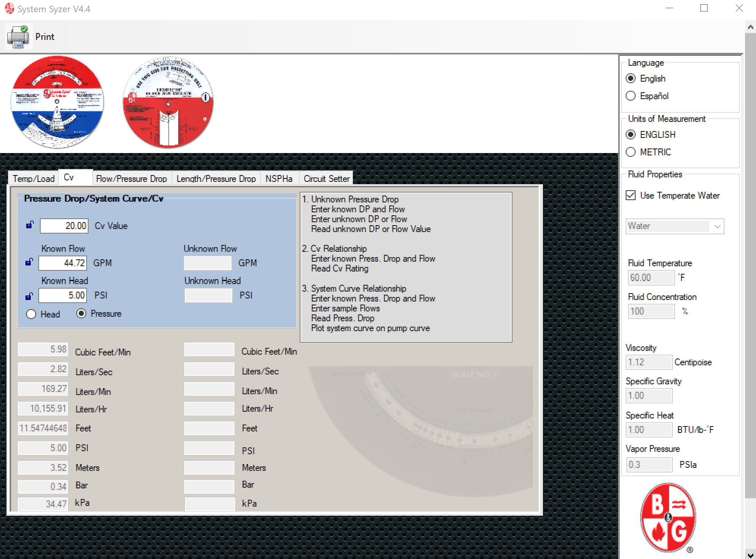Click the Viscosity value field

(649, 362)
